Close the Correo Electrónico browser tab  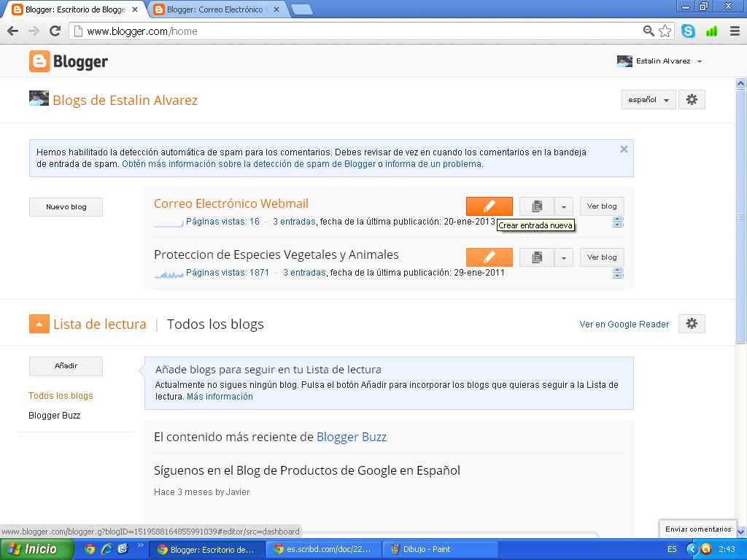click(276, 9)
